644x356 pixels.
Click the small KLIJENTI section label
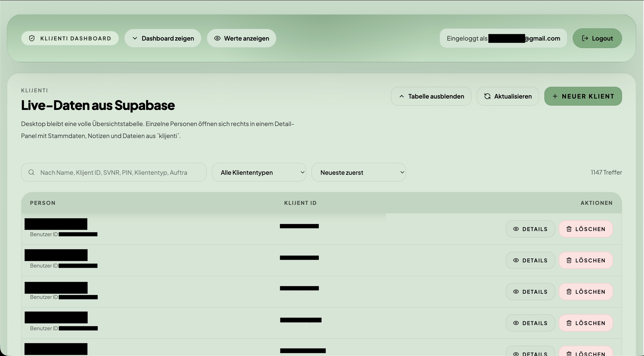(x=35, y=90)
